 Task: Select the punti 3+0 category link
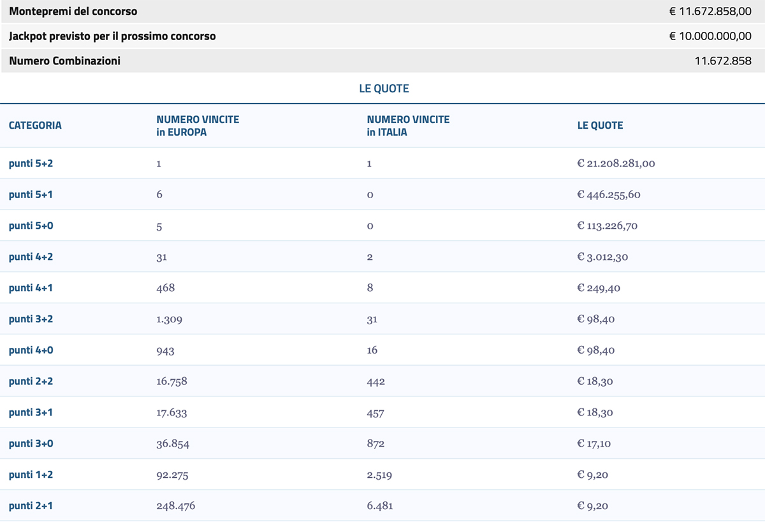tap(31, 443)
